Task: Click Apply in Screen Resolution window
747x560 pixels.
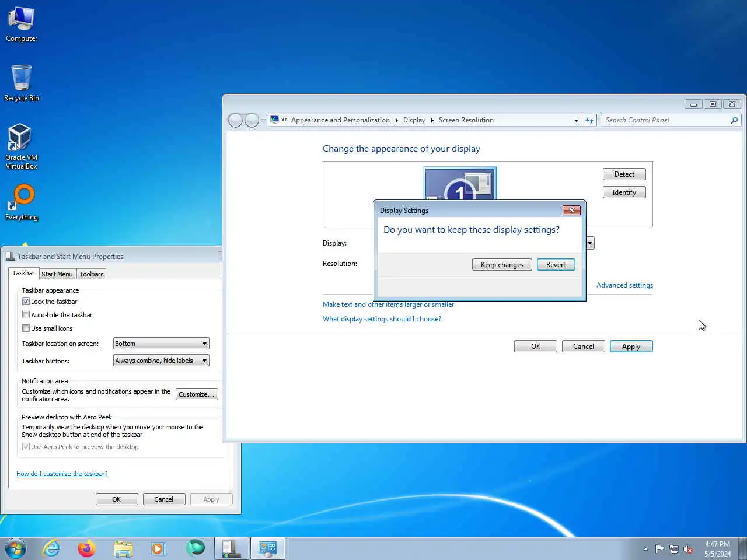Action: 631,346
